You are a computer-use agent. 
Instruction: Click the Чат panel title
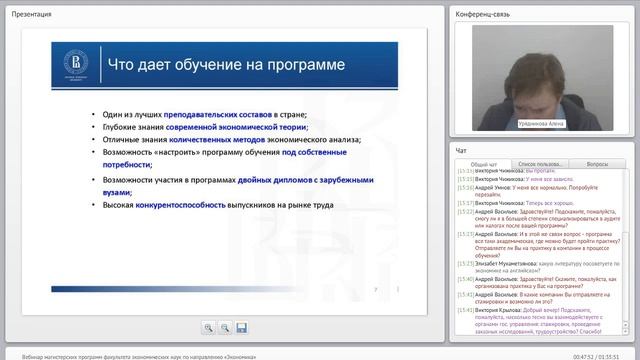click(461, 151)
